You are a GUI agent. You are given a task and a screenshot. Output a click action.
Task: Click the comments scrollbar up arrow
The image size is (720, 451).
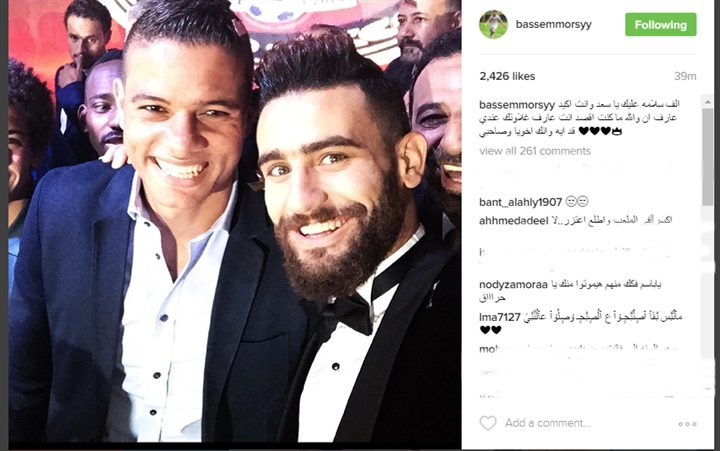[x=707, y=102]
